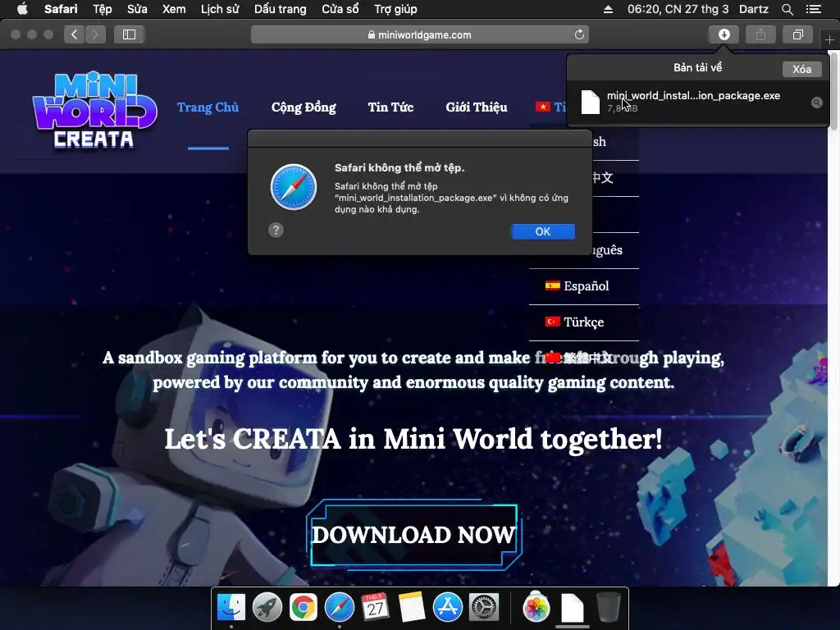This screenshot has width=840, height=630.
Task: Click the miniworldgame.com address bar
Action: click(419, 34)
